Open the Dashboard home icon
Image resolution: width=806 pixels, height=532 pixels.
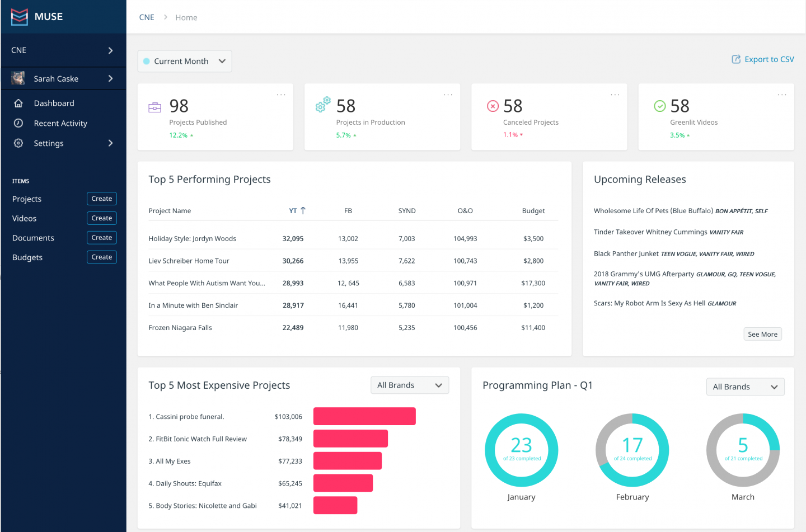point(18,103)
